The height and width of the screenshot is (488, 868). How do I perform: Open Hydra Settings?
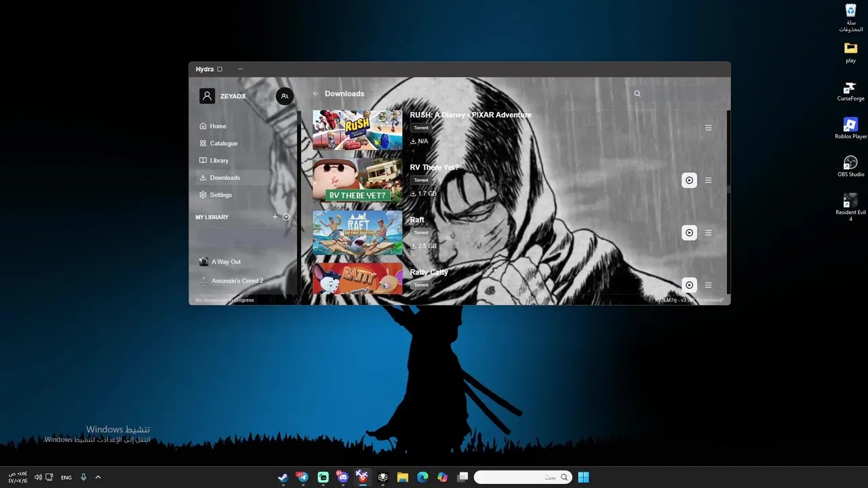click(x=246, y=195)
